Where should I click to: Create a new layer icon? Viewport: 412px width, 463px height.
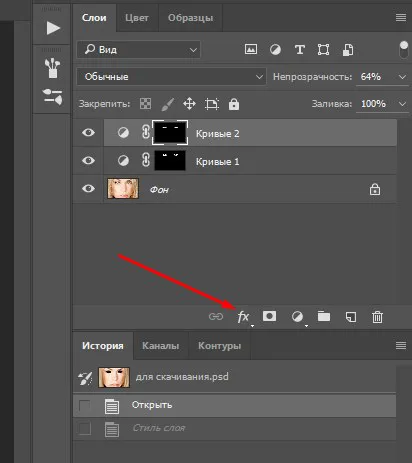(351, 317)
